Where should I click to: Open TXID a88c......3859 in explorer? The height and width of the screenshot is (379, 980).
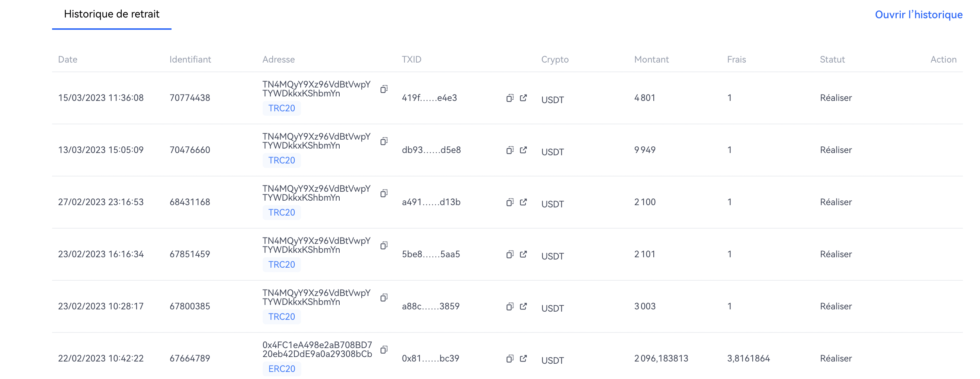click(x=523, y=307)
